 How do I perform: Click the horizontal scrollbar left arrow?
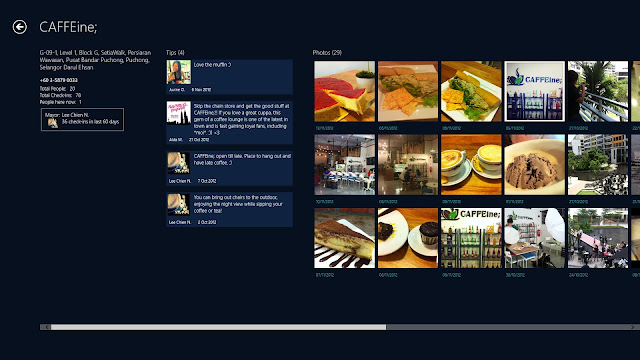pyautogui.click(x=45, y=327)
